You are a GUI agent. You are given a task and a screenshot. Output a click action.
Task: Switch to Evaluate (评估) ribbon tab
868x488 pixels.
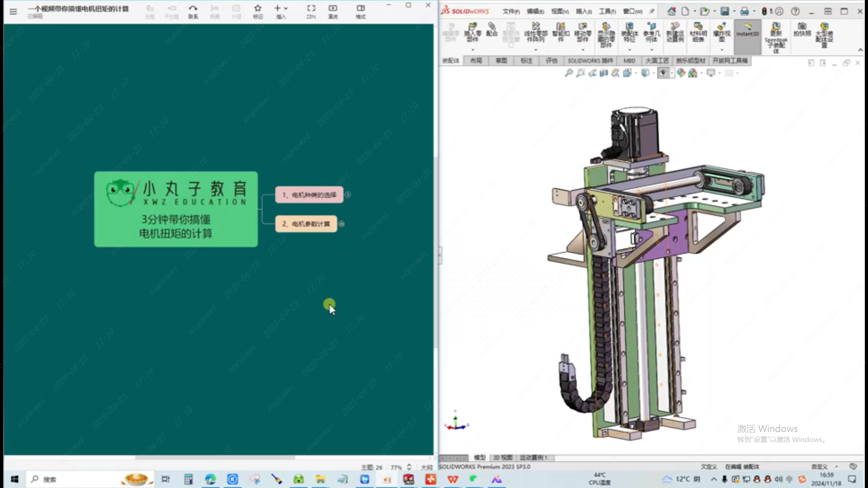tap(552, 61)
